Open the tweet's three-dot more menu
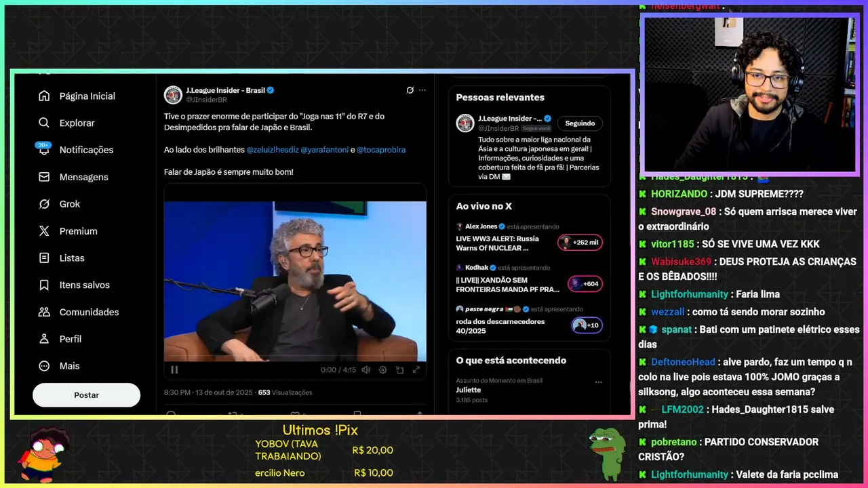The image size is (868, 488). [422, 90]
